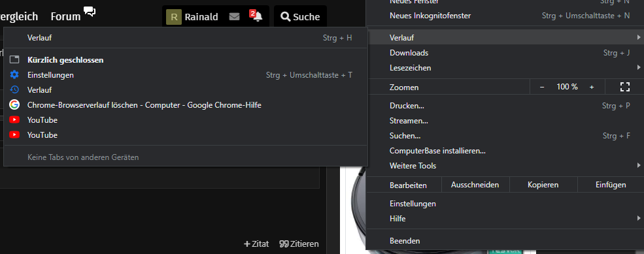Click the Forum speech bubbles icon

pos(89,12)
